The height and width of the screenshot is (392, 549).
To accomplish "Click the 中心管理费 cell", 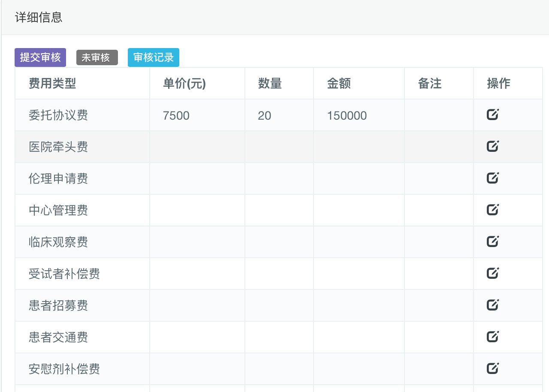I will [82, 210].
